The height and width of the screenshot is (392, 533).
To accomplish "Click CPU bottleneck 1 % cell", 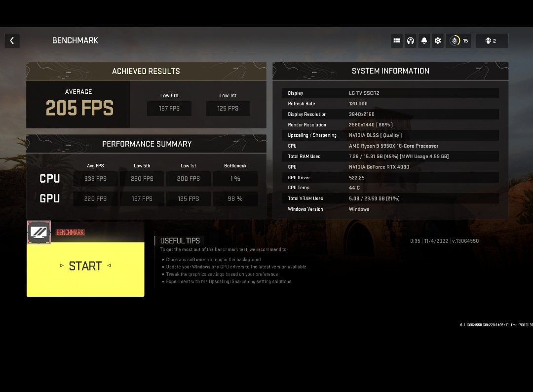I will pyautogui.click(x=235, y=179).
